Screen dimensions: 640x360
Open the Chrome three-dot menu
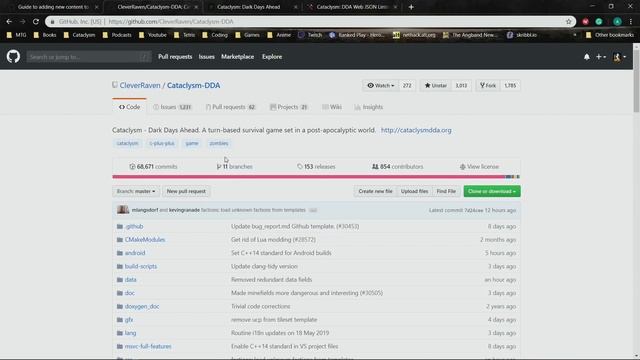point(631,21)
